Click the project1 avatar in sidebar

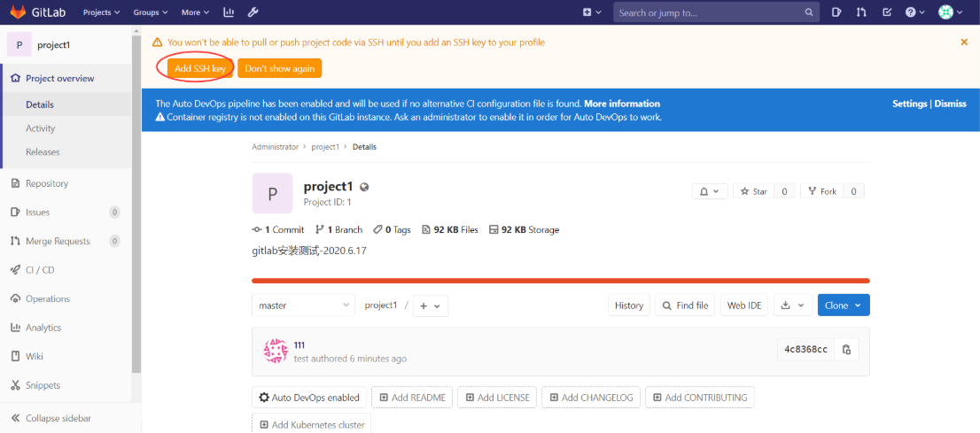pyautogui.click(x=19, y=45)
